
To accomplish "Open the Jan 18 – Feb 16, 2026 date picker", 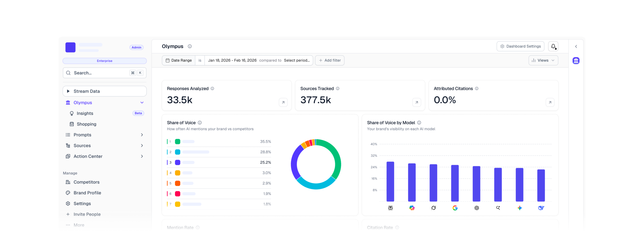I will pos(232,60).
